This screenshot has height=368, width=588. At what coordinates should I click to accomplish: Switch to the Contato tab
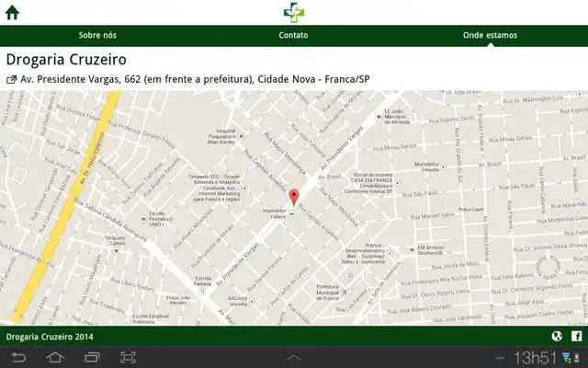pyautogui.click(x=293, y=35)
